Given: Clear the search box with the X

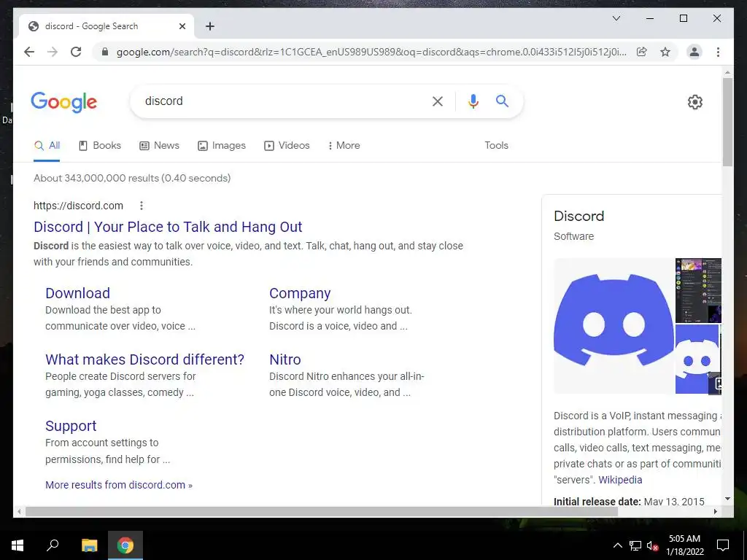Looking at the screenshot, I should point(438,101).
